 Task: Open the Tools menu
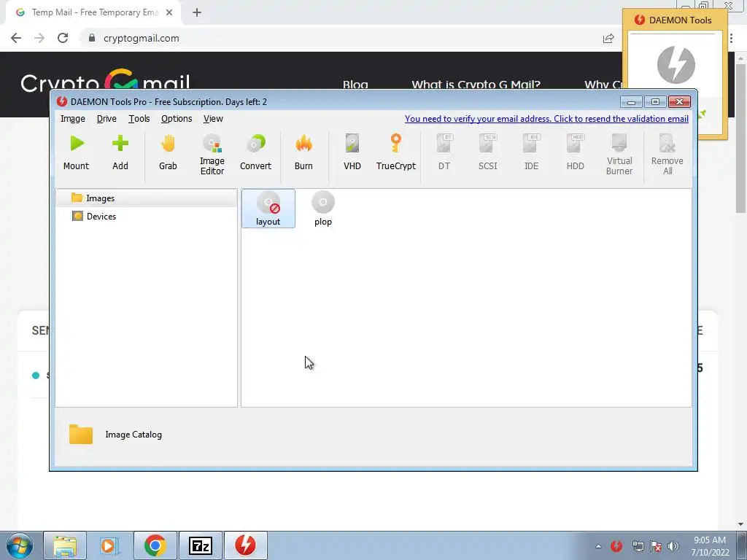pyautogui.click(x=139, y=119)
